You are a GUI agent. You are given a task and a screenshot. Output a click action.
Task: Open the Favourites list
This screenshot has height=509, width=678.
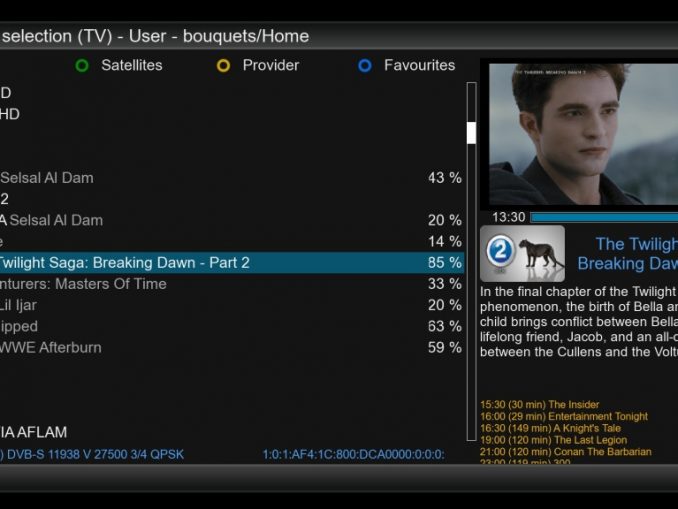419,65
